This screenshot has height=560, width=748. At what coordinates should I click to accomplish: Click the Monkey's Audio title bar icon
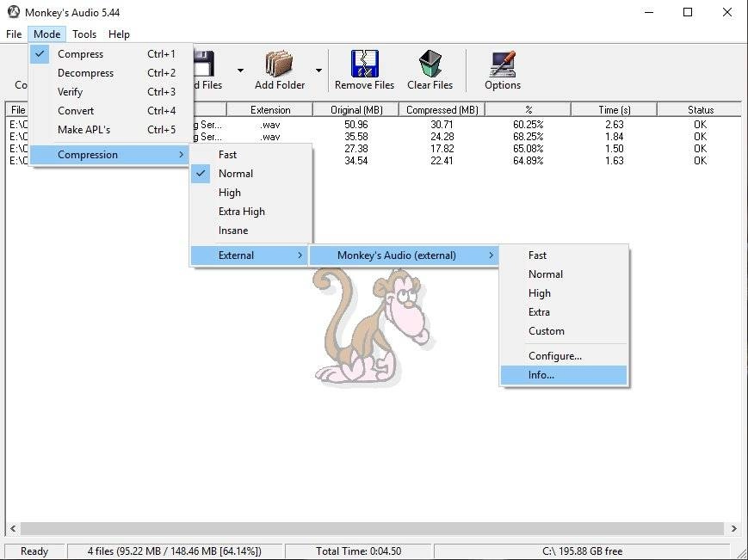tap(14, 12)
